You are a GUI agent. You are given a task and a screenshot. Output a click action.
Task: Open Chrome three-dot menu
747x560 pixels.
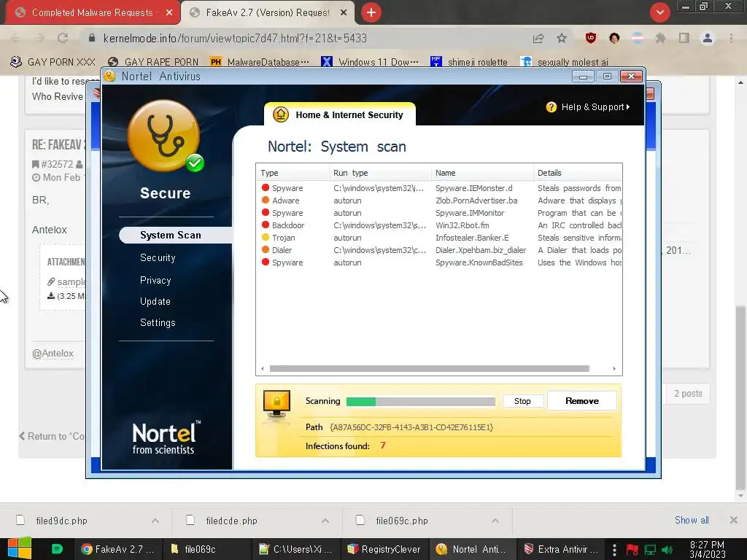pos(731,38)
